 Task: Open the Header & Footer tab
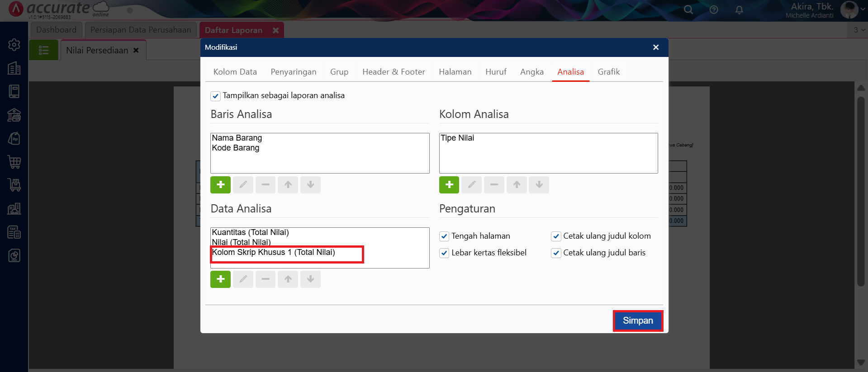click(394, 72)
